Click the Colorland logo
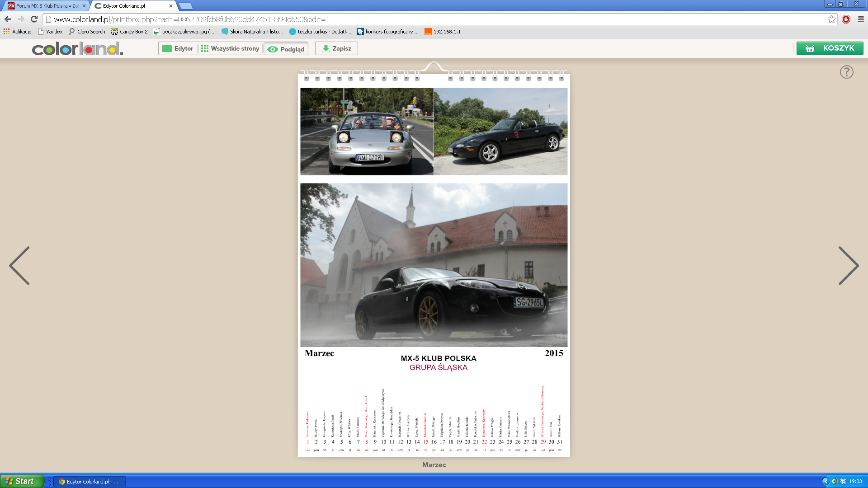Image resolution: width=868 pixels, height=488 pixels. pyautogui.click(x=77, y=48)
